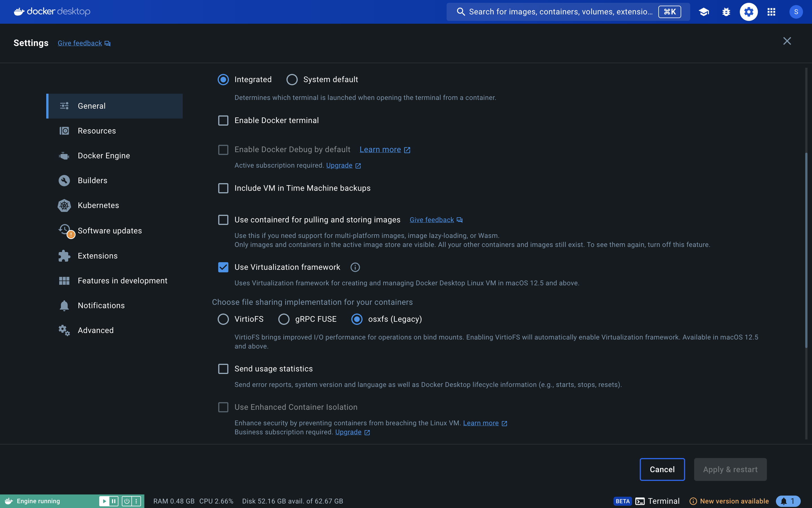
Task: Choose gRPC FUSE file sharing
Action: tap(284, 319)
